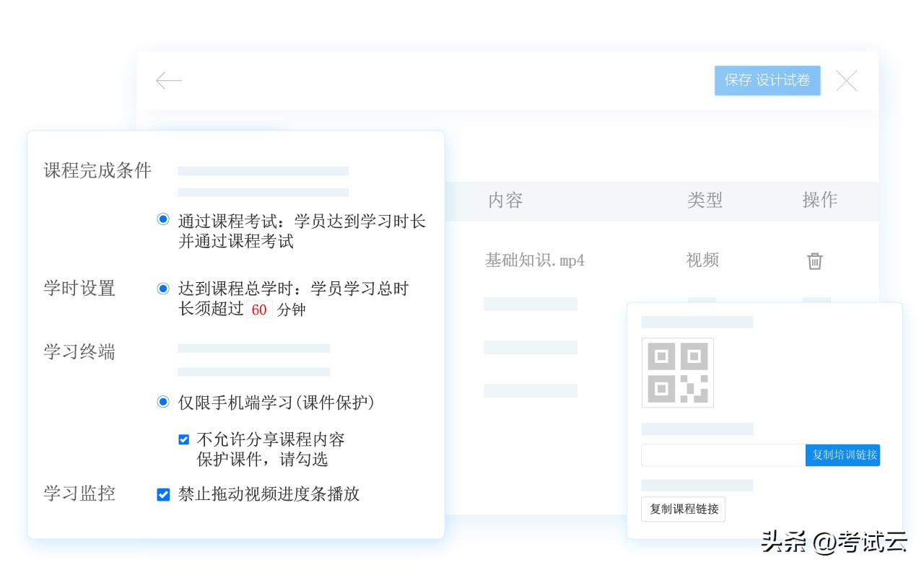The image size is (924, 570).
Task: Delete the 基础知识.mp4 row with trash icon
Action: pyautogui.click(x=814, y=260)
